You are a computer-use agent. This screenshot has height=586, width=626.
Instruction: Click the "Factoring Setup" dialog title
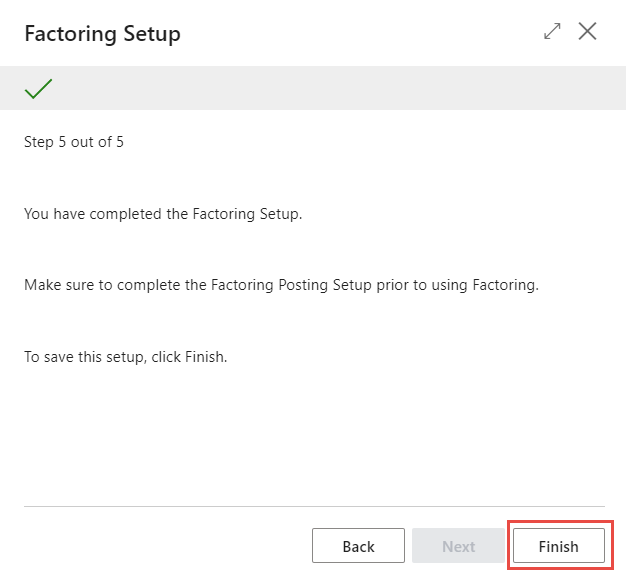(102, 34)
